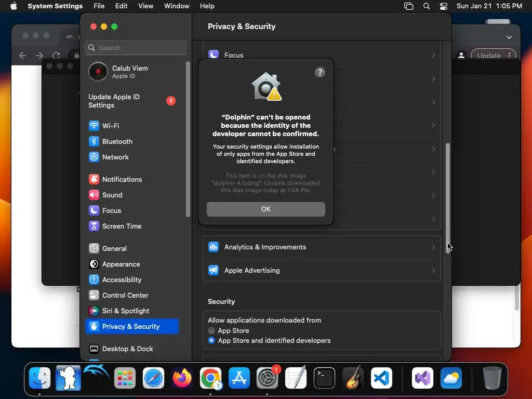532x399 pixels.
Task: Select Privacy & Security in sidebar
Action: 131,326
